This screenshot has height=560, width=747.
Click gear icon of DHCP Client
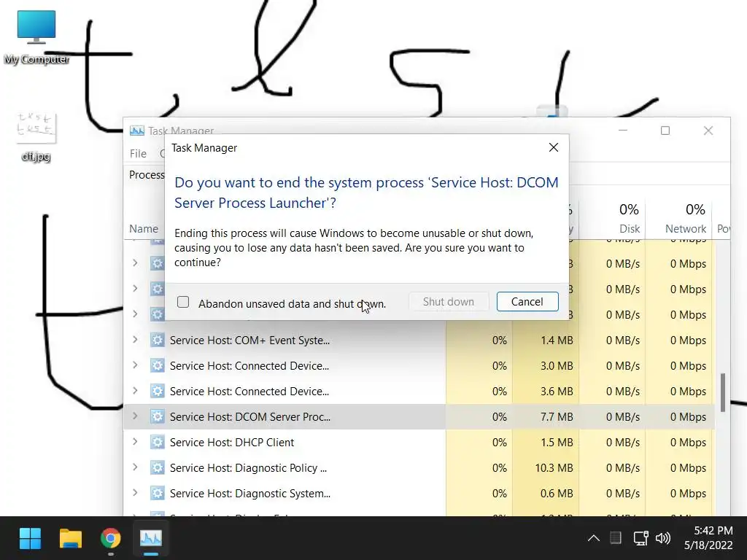tap(158, 442)
